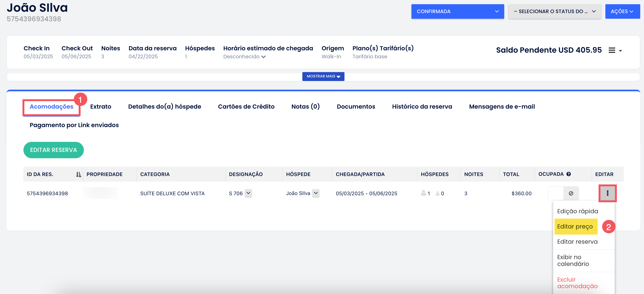Expand the S 706 room designation dropdown
Screen dimensions: 644x294
coord(248,193)
